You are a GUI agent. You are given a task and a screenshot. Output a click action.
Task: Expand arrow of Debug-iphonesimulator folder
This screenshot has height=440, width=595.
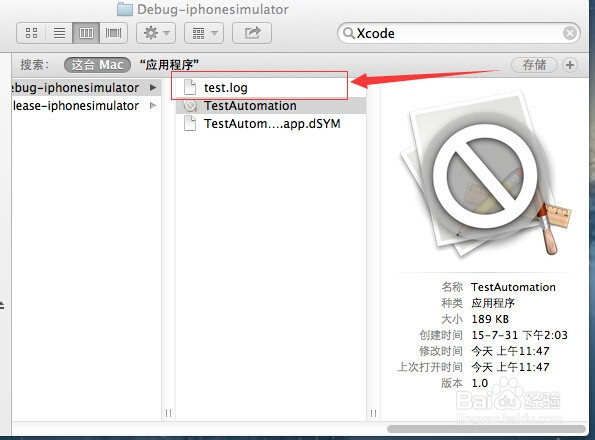[x=153, y=88]
